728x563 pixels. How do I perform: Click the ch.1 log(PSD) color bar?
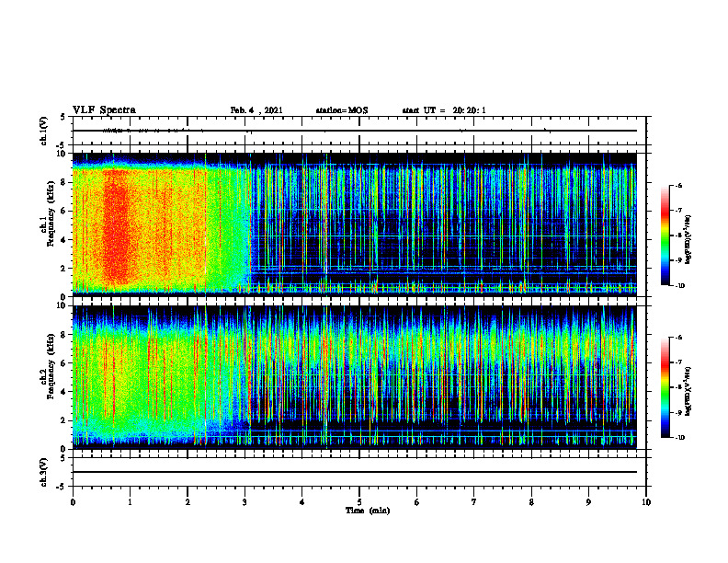point(665,236)
